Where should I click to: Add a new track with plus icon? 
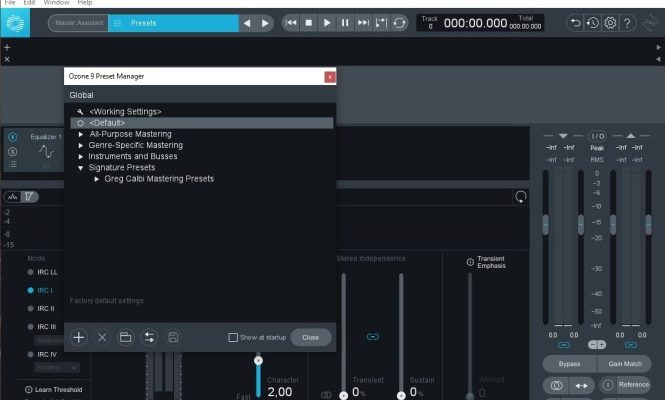point(7,48)
